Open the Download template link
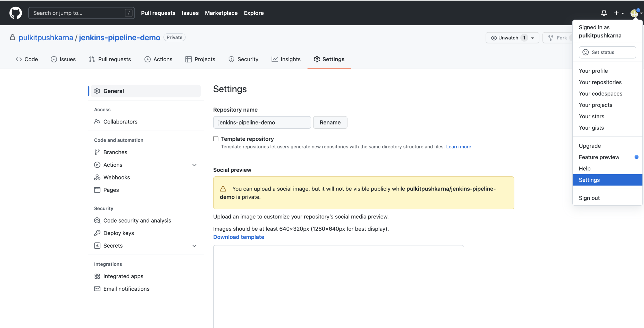The height and width of the screenshot is (328, 644). click(x=239, y=237)
